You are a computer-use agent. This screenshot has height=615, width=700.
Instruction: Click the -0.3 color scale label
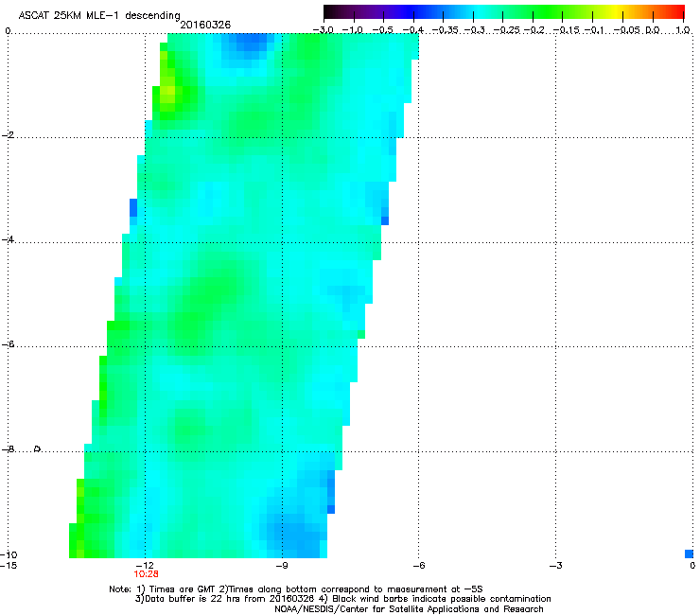(474, 30)
